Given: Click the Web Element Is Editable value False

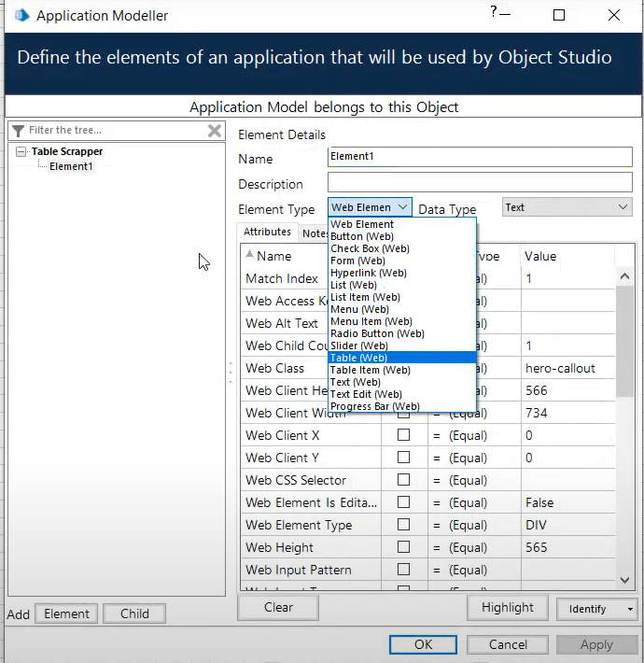Looking at the screenshot, I should [x=539, y=502].
